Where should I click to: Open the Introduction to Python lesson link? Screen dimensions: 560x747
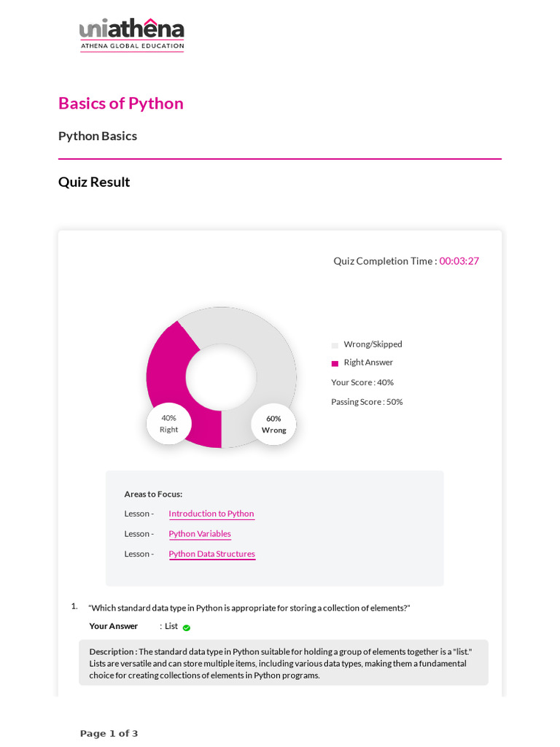coord(211,514)
